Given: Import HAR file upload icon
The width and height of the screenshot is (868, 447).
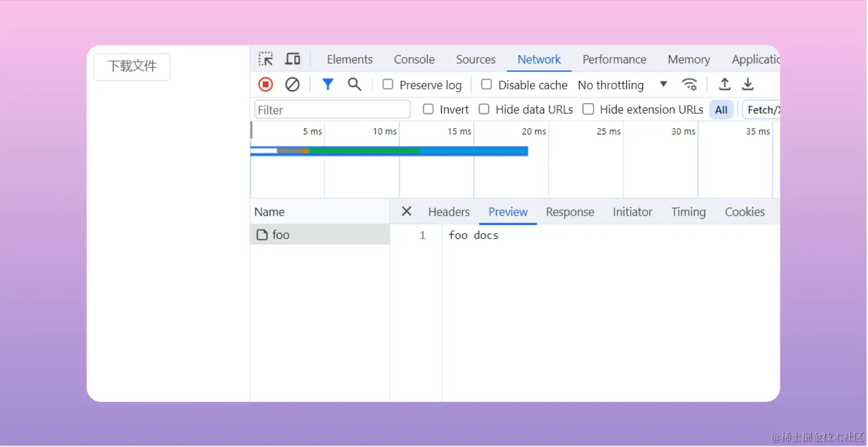Looking at the screenshot, I should coord(724,84).
